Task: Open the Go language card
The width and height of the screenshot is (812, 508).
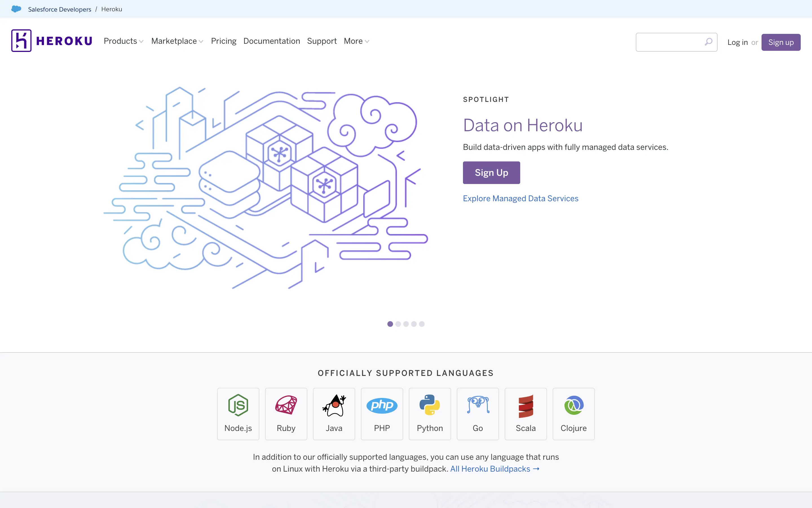Action: coord(478,413)
